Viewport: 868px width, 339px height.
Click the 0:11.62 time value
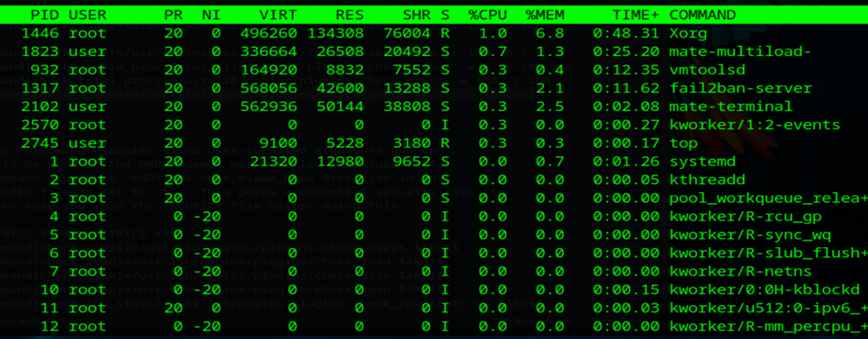pos(626,88)
